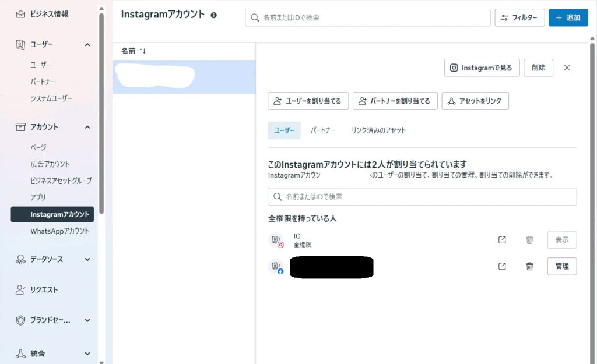This screenshot has height=364, width=597.
Task: Collapse the ユーザー sidebar section
Action: [x=87, y=44]
